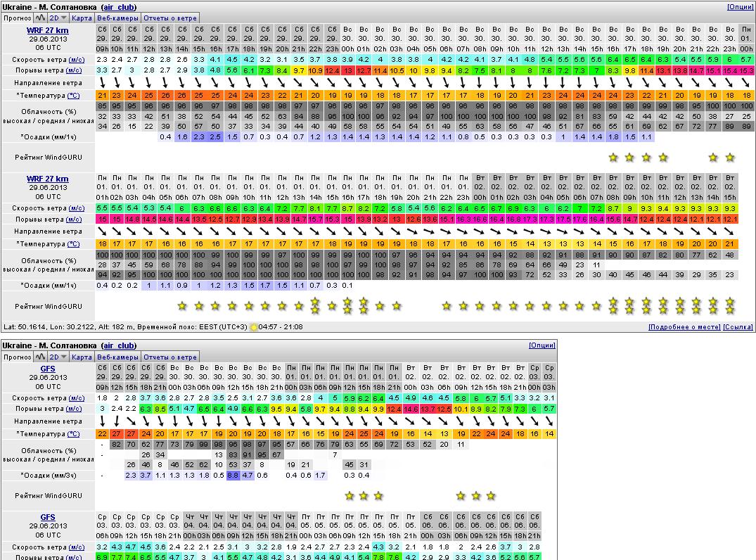This screenshot has height=560, width=756.
Task: Open the Подробнее о месте link
Action: (684, 327)
